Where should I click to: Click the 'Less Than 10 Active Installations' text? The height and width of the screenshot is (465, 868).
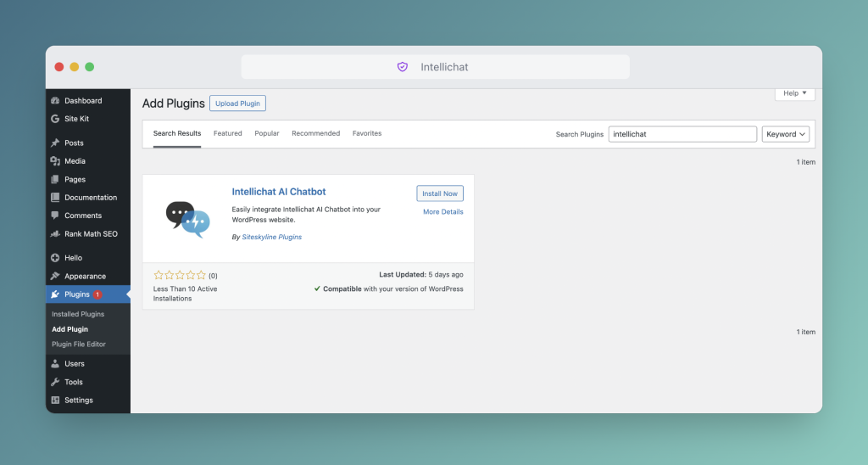click(185, 294)
